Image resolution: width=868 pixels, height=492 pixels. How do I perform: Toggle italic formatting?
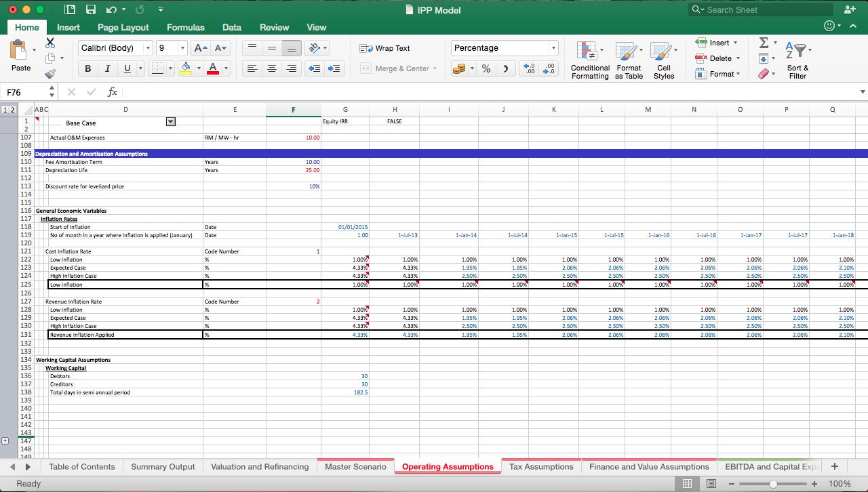tap(106, 68)
